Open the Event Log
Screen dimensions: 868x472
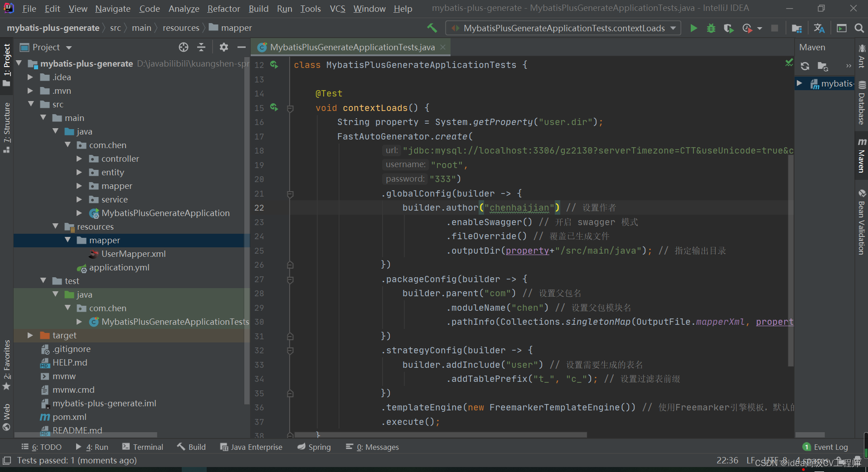[825, 447]
